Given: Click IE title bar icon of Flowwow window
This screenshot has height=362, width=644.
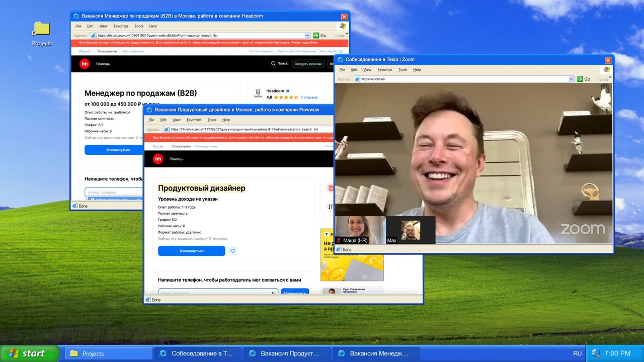Looking at the screenshot, I should (149, 110).
